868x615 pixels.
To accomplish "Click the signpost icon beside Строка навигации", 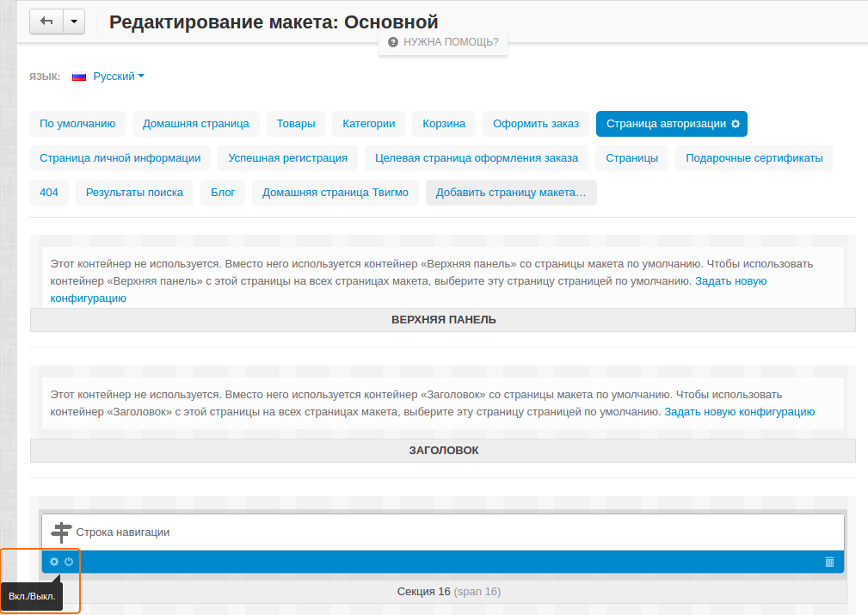I will [x=60, y=532].
